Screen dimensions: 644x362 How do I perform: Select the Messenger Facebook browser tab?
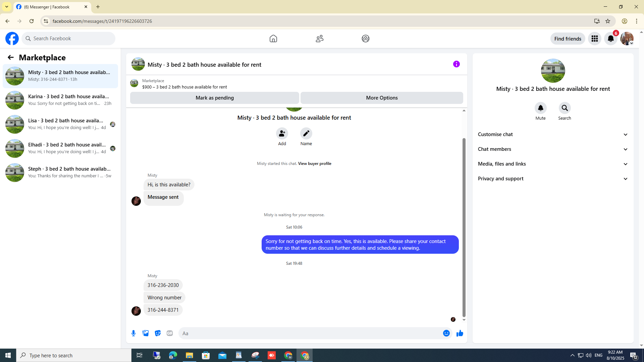[52, 7]
